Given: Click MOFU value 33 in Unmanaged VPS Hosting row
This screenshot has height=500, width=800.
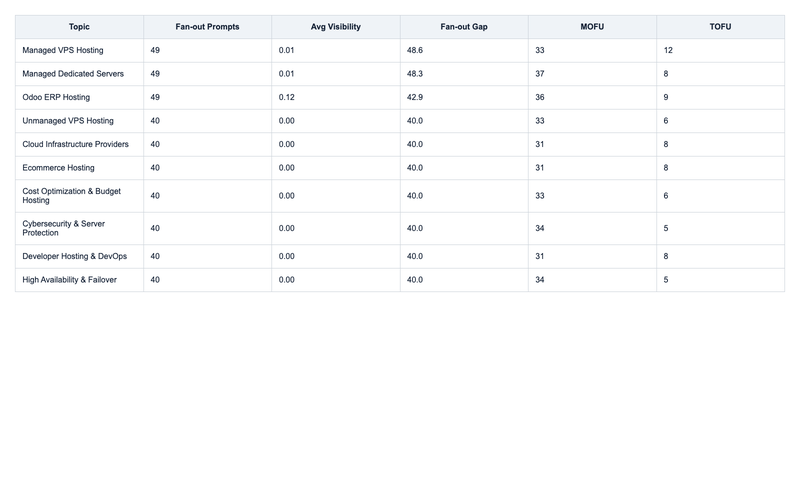Looking at the screenshot, I should (x=540, y=120).
